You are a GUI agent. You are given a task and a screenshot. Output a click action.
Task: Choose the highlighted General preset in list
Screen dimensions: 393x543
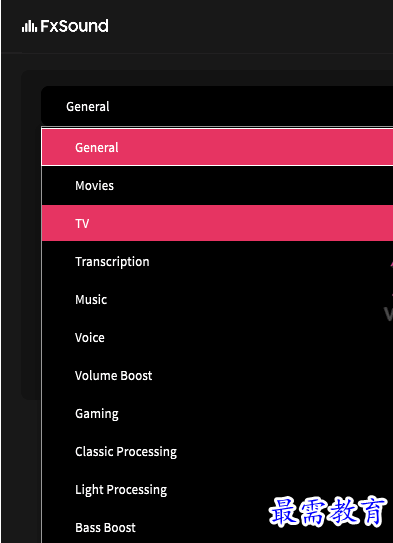coord(217,147)
